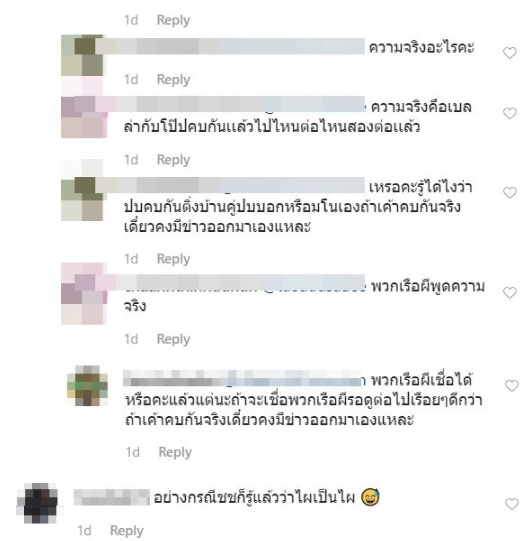Reply under comment ending 'เดี๋ยวคงมีข่าวออกมาเองแหละ' with olive avatar
This screenshot has width=532, height=541.
pyautogui.click(x=173, y=259)
